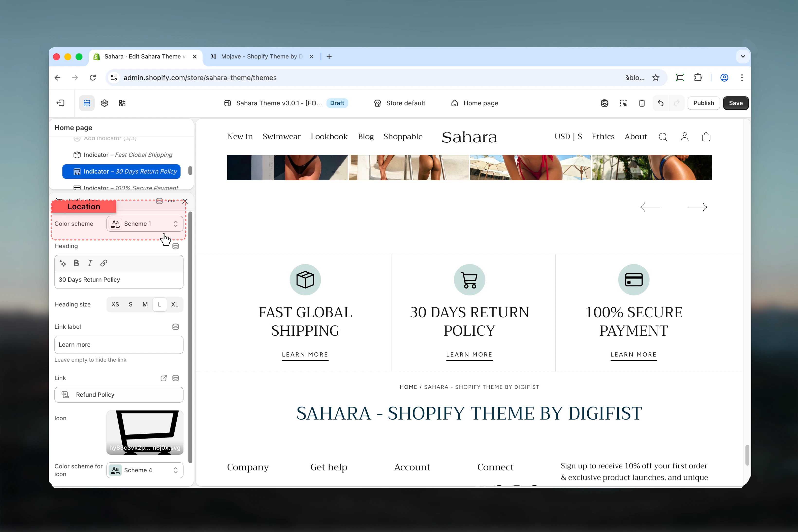
Task: Toggle the inspector selection icon
Action: (x=623, y=103)
